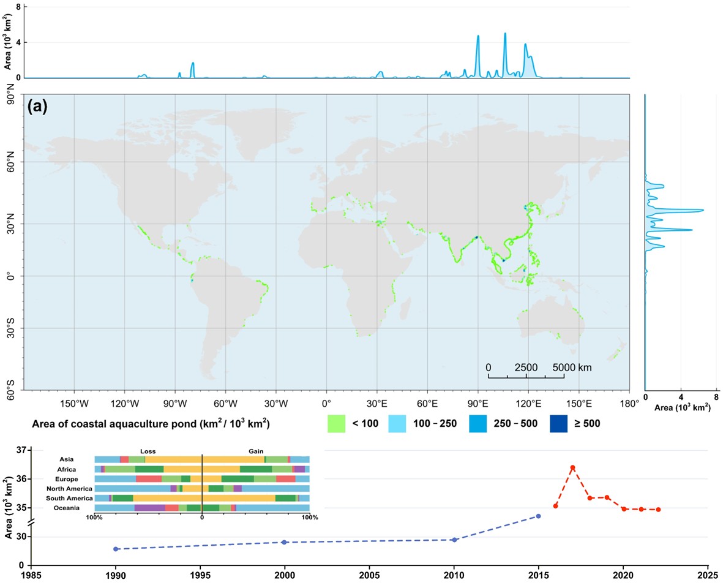Click the 2000 blue data point
The image size is (723, 588).
[x=285, y=542]
